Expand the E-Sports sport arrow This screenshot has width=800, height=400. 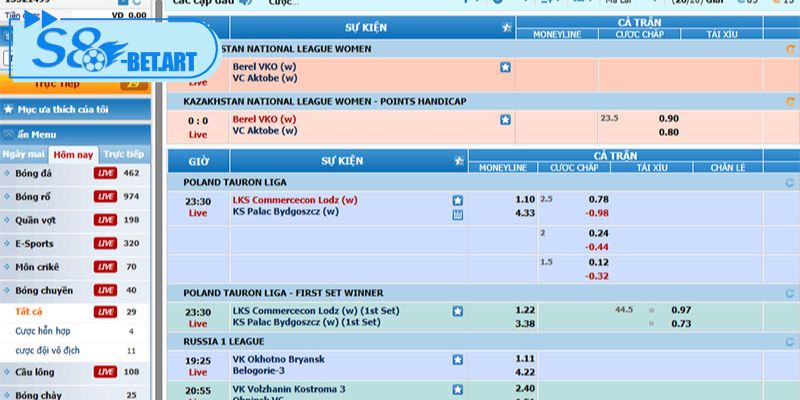(x=7, y=243)
